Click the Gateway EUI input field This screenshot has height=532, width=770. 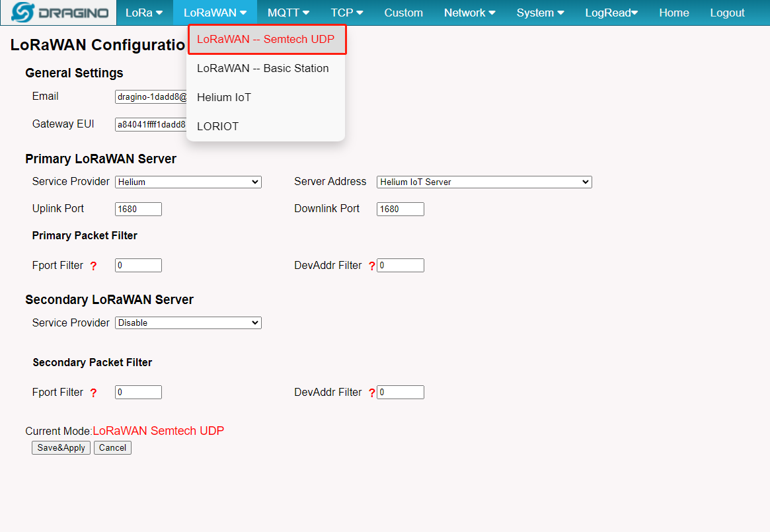point(151,124)
